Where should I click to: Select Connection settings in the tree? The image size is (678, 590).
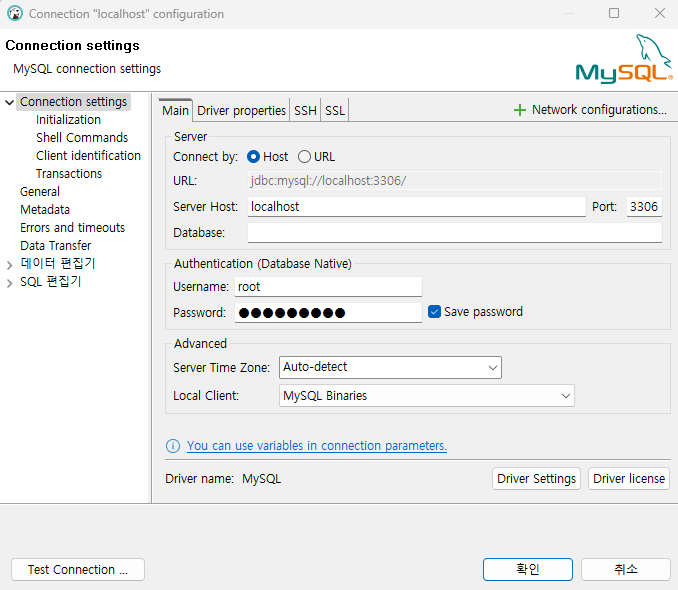tap(74, 102)
